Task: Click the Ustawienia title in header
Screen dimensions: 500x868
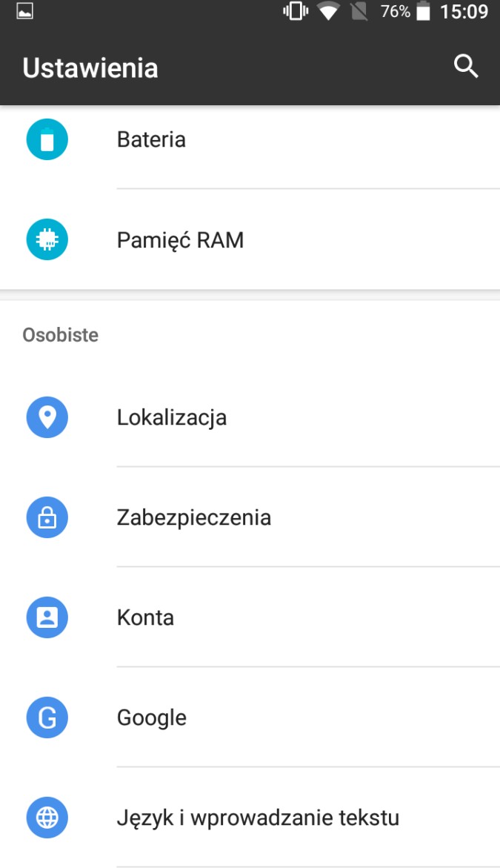Action: coord(90,68)
